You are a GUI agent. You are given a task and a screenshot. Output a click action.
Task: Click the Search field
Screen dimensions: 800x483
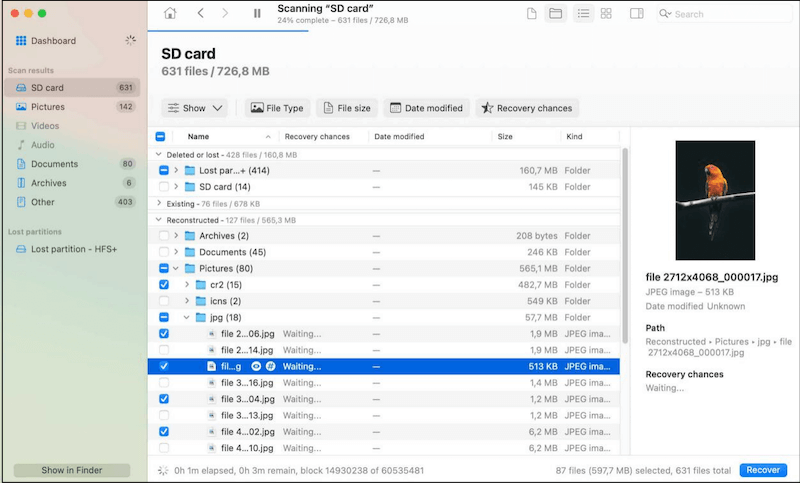(723, 14)
